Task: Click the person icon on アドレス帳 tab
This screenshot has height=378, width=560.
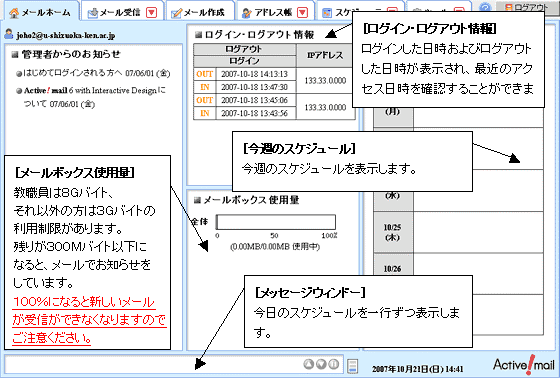Action: tap(246, 13)
